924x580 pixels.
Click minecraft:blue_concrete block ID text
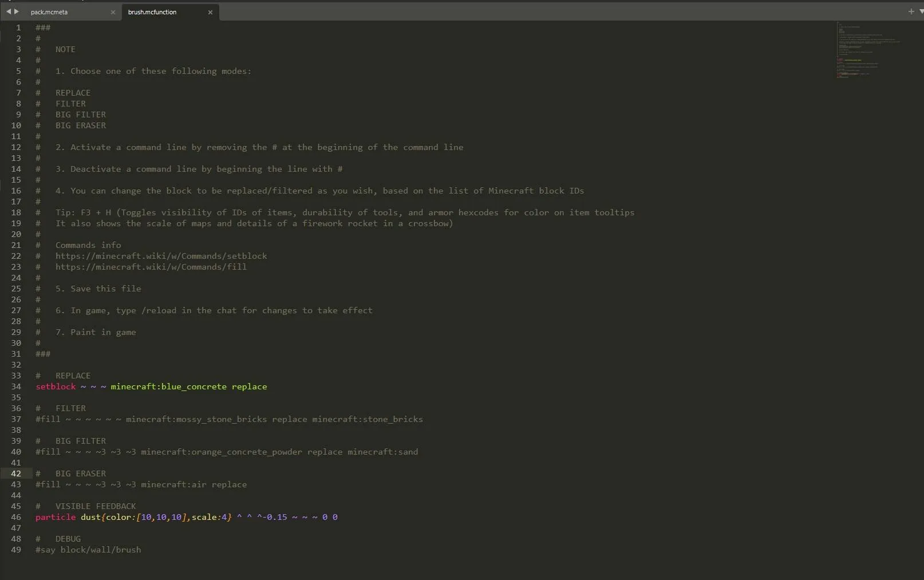(168, 386)
